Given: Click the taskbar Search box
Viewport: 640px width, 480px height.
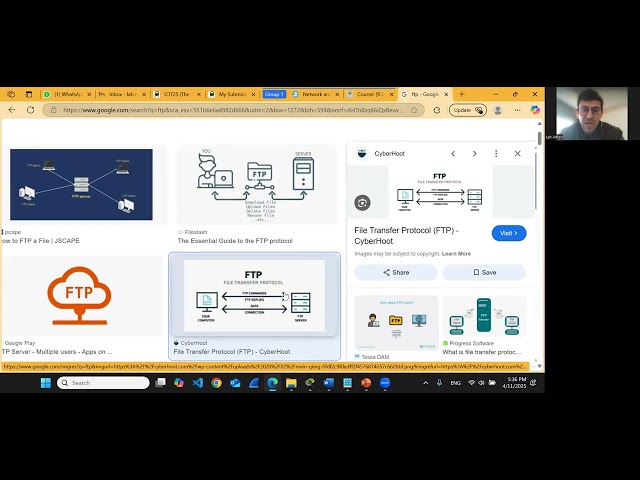Looking at the screenshot, I should pos(103,383).
